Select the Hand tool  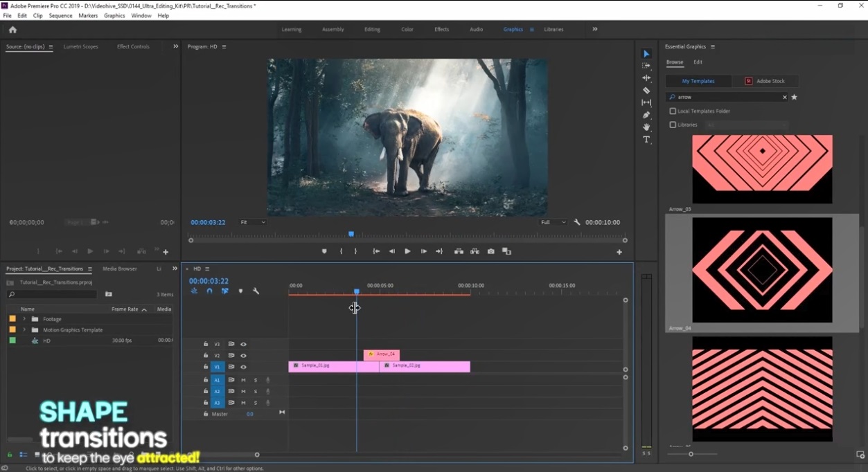tap(646, 127)
